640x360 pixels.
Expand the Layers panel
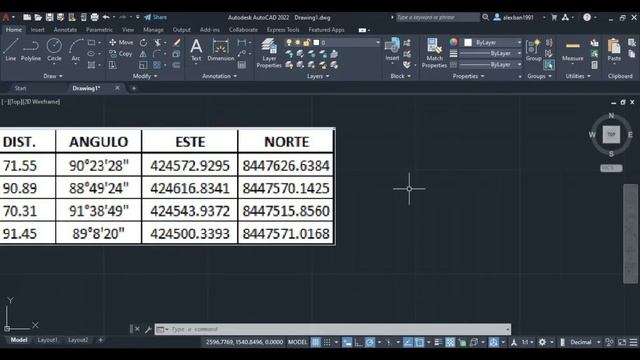(318, 76)
